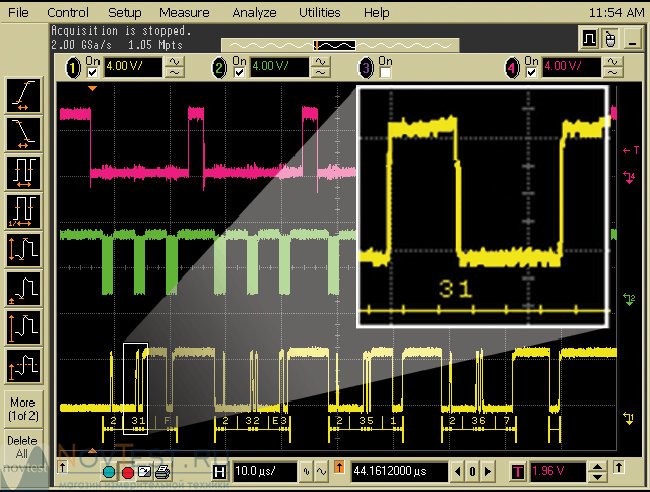
Task: Select the rise time measurement icon
Action: 24,94
